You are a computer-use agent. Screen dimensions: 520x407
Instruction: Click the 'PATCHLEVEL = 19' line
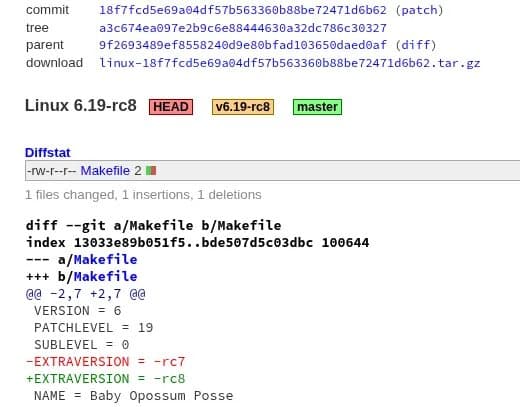(x=93, y=328)
